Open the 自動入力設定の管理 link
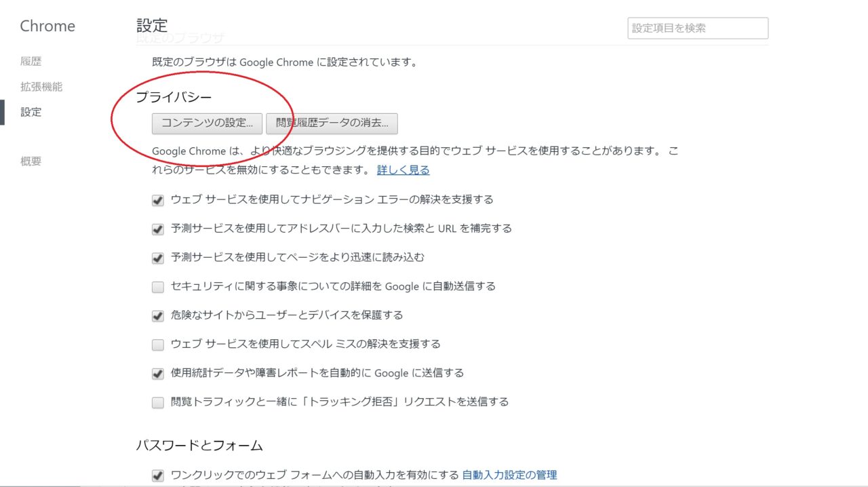 point(509,475)
